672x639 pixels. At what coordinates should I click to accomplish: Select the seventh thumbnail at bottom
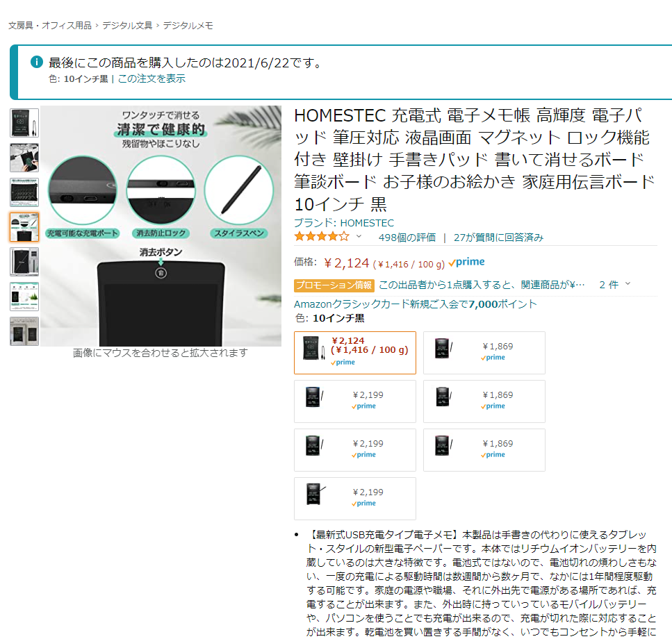[x=24, y=331]
